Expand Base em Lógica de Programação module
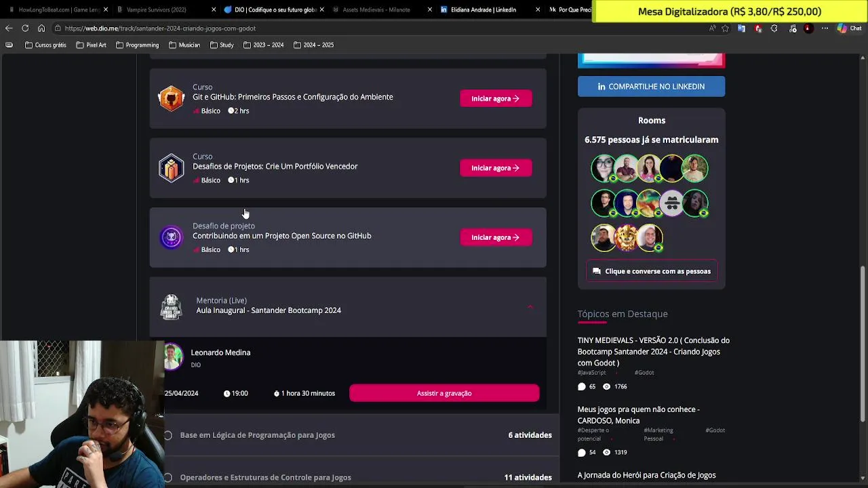868x488 pixels. 258,435
